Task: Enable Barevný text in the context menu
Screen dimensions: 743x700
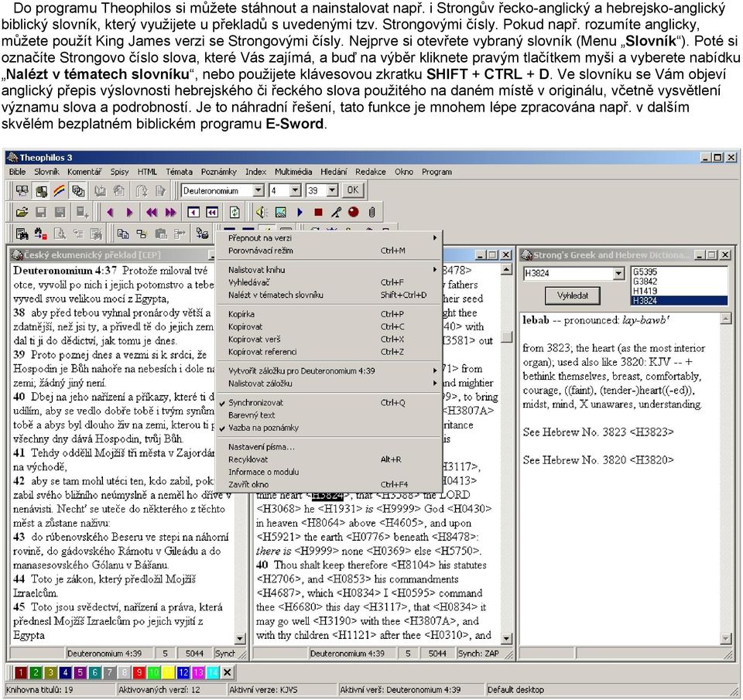Action: click(328, 415)
